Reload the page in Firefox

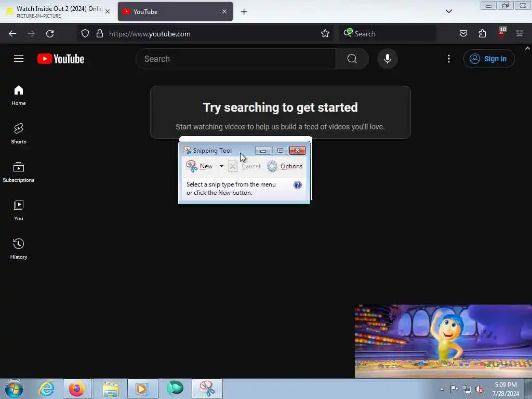click(x=50, y=34)
